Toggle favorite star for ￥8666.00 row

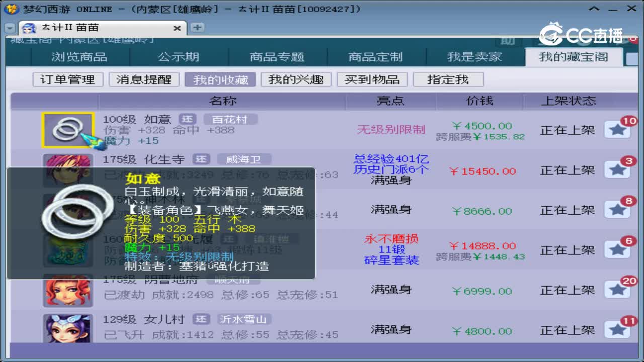(x=617, y=210)
